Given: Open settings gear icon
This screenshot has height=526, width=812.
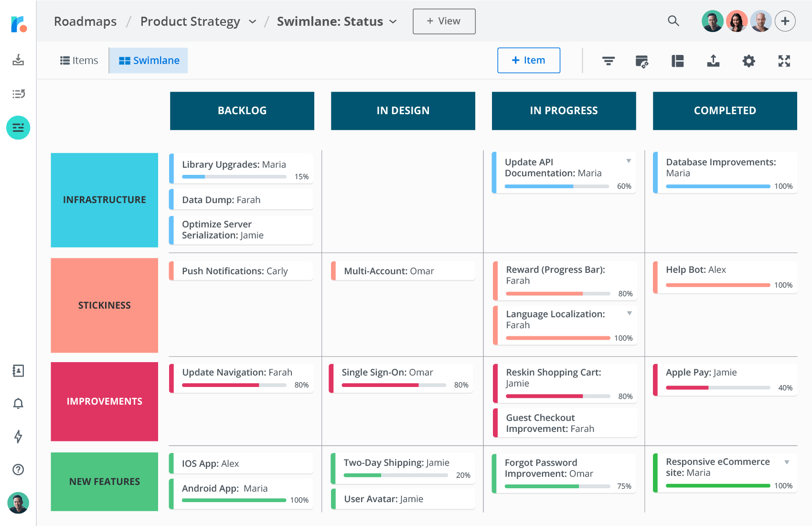Looking at the screenshot, I should [748, 61].
